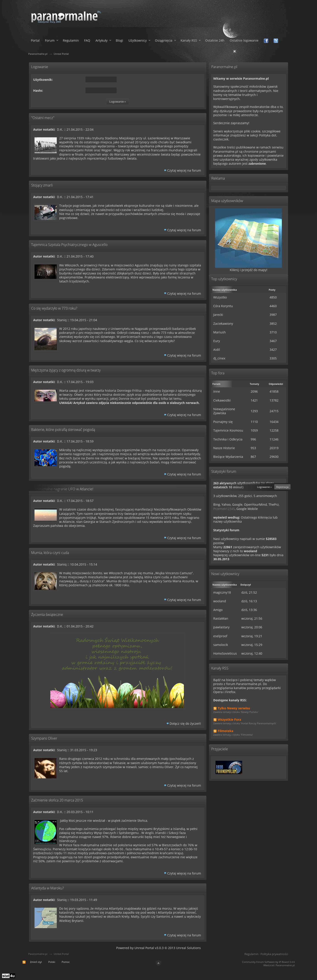Click the RSS icon beside 'Tylko Newsy serwisu'

(215, 708)
